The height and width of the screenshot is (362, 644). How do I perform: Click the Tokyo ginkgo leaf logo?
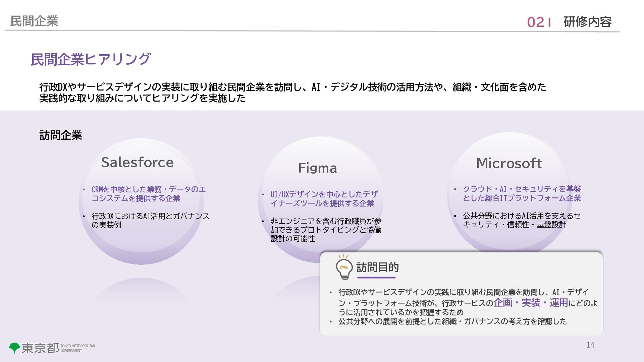click(14, 348)
